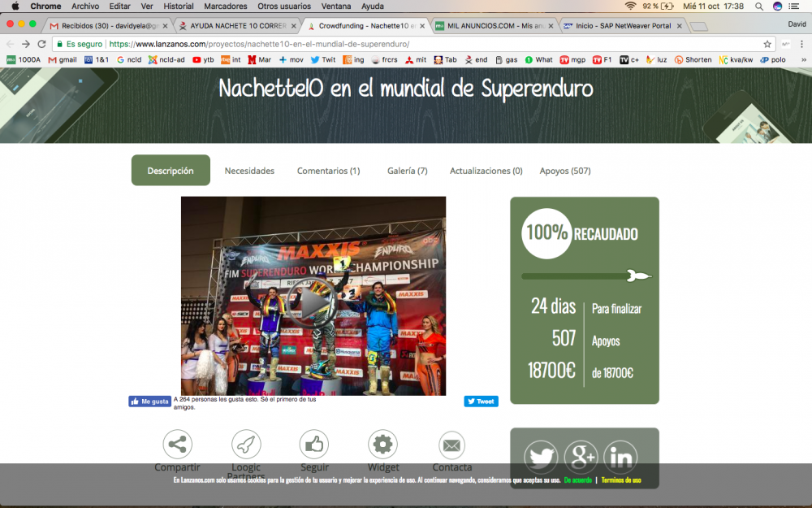812x508 pixels.
Task: Open the polo bookmark
Action: pyautogui.click(x=773, y=59)
